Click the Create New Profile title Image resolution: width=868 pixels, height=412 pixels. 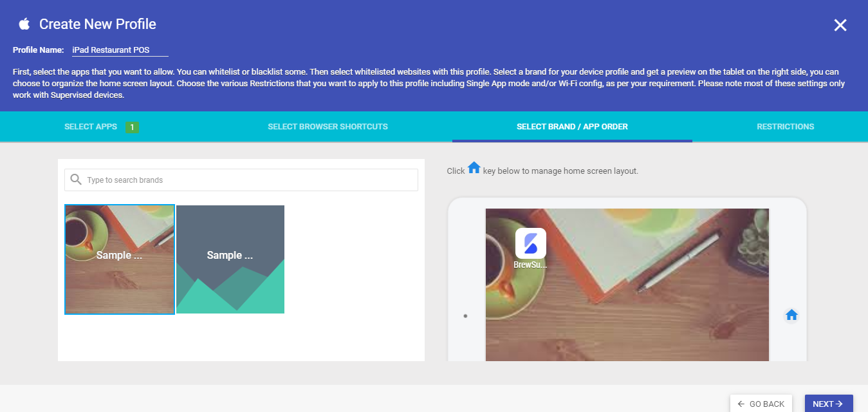coord(98,24)
